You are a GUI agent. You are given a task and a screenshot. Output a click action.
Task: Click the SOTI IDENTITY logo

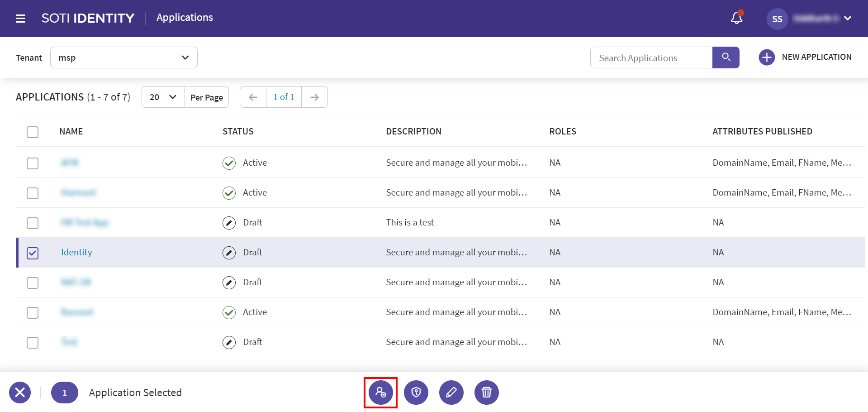tap(88, 18)
